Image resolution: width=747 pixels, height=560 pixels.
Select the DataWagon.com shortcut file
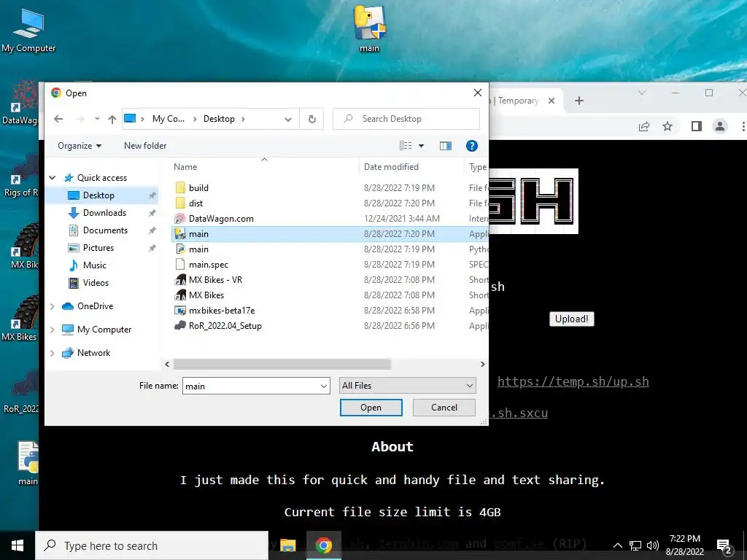(x=330, y=219)
